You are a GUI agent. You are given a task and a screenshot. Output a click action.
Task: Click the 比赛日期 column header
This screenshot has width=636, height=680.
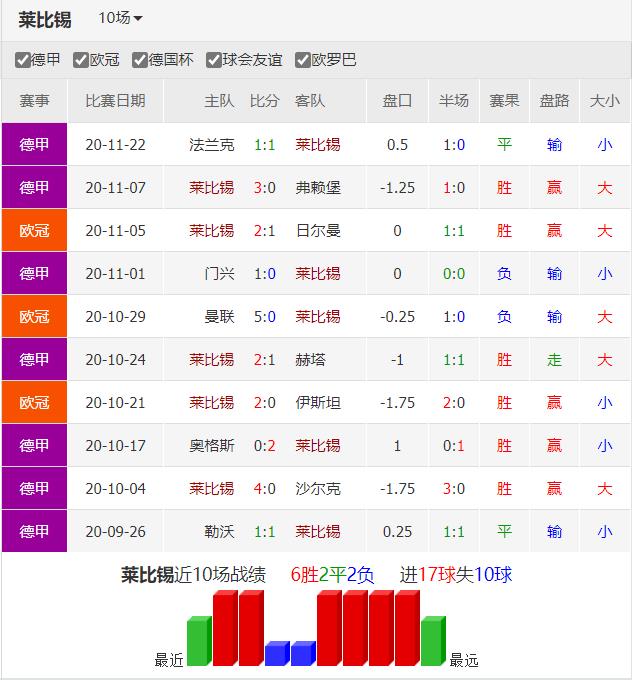point(115,101)
